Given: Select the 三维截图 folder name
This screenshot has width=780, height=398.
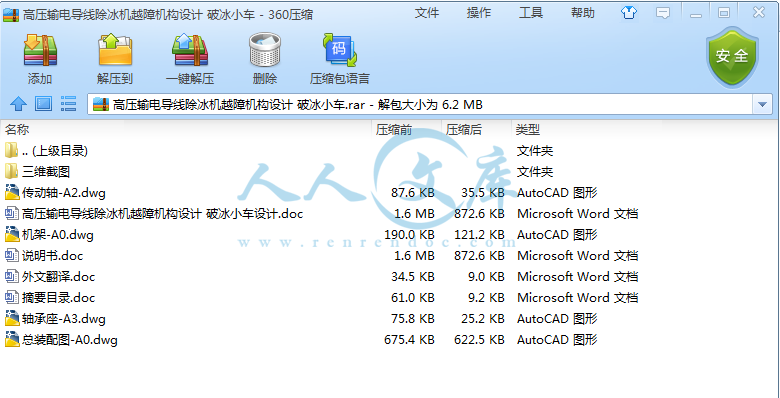Looking at the screenshot, I should click(x=46, y=172).
